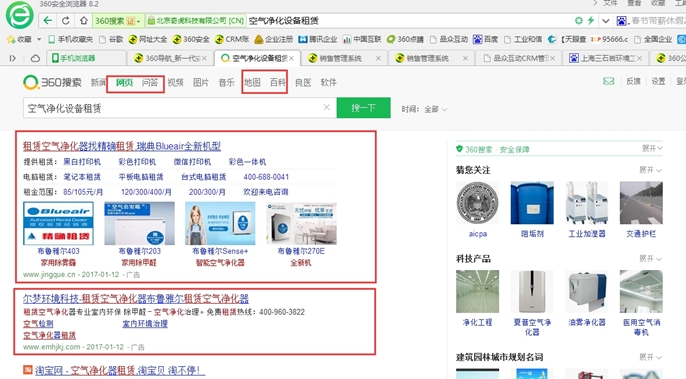Select the 视频 search category
This screenshot has height=379, width=686.
click(x=175, y=82)
